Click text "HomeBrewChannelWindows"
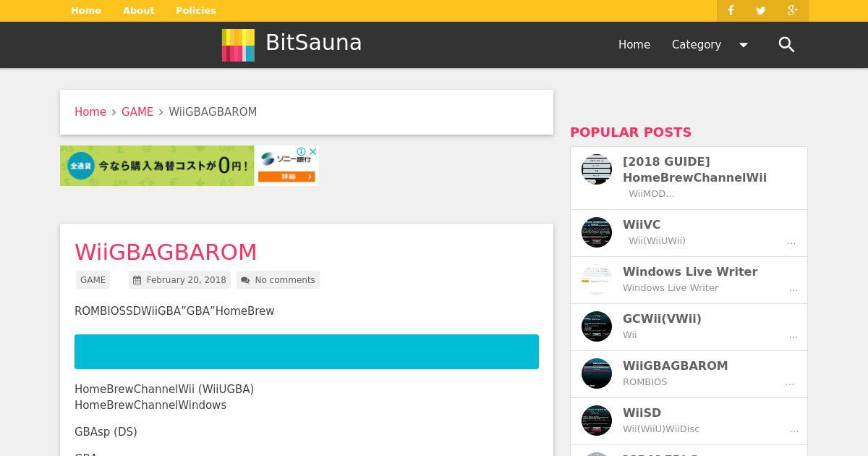 click(150, 405)
